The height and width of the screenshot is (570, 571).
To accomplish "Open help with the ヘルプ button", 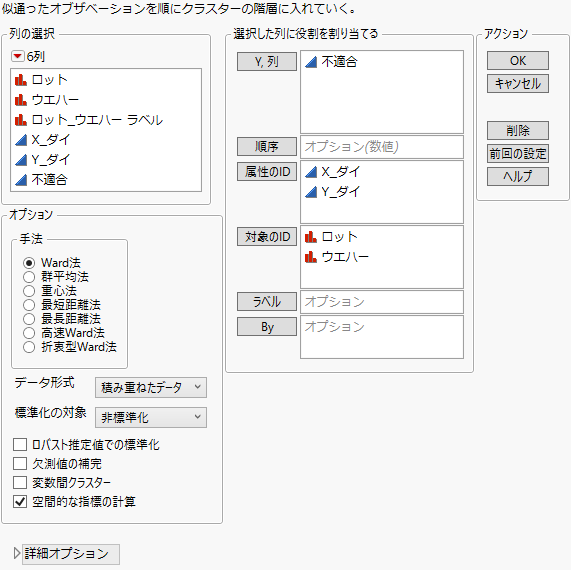I will (x=518, y=177).
